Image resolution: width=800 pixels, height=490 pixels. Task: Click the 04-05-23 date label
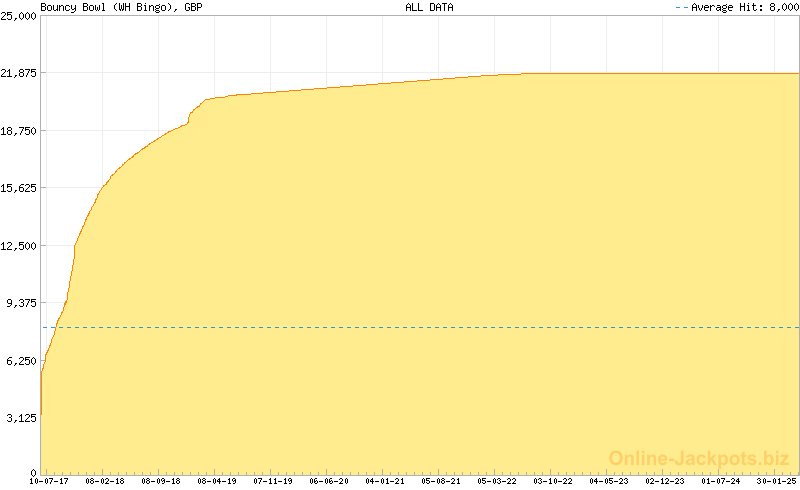[609, 481]
